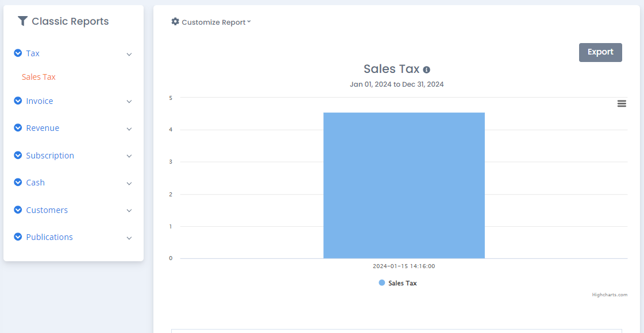Follow the Highcharts.com credit link

coord(610,295)
